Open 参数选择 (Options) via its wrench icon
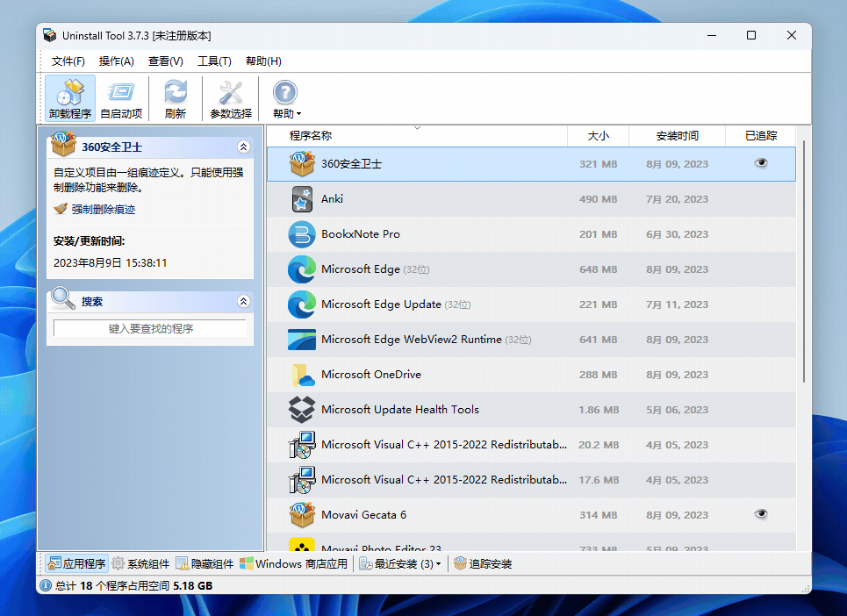This screenshot has height=616, width=847. pyautogui.click(x=230, y=91)
